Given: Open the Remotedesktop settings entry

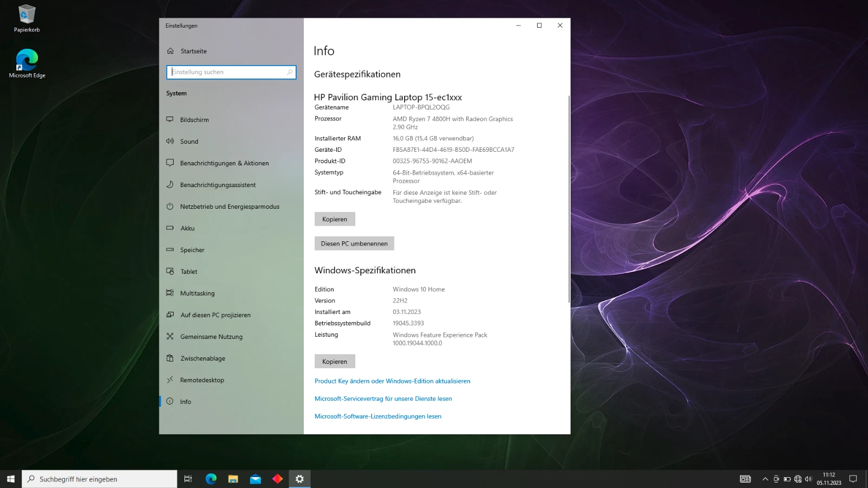Looking at the screenshot, I should [202, 380].
